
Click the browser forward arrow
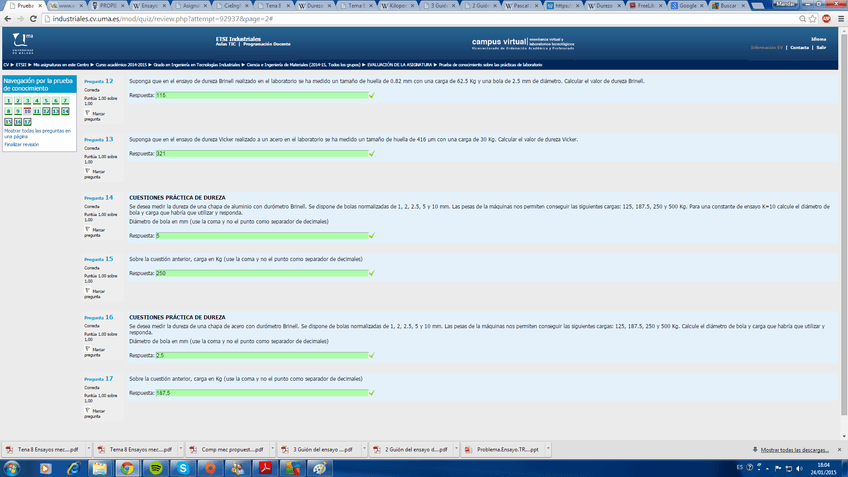click(20, 18)
